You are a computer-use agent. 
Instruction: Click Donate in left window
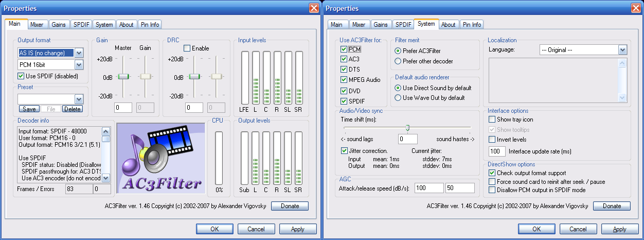point(290,206)
